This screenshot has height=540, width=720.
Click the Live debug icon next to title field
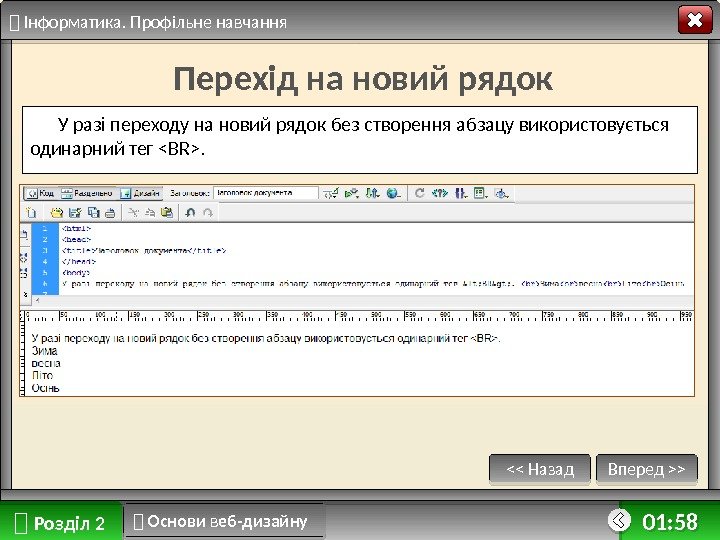tap(331, 193)
